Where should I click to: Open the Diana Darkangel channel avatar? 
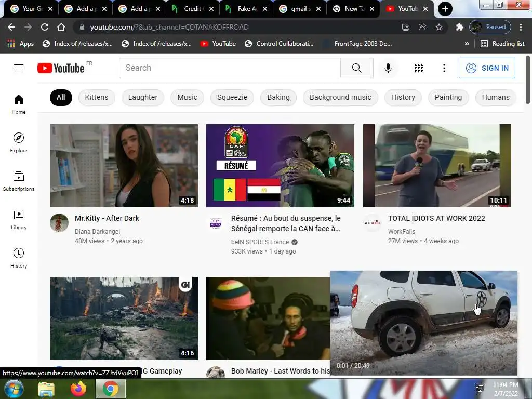pos(59,223)
